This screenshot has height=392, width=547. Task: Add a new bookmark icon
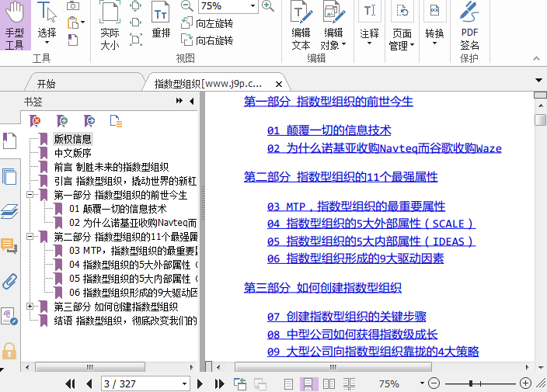pyautogui.click(x=62, y=121)
